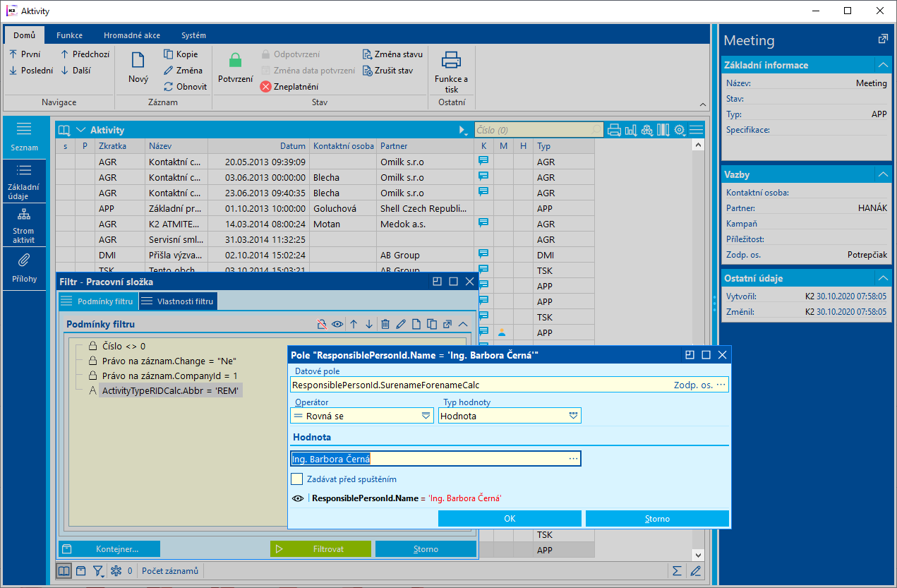Toggle eye icon beside ResponsiblePersonId.Name expression
Image resolution: width=897 pixels, height=588 pixels.
[298, 498]
